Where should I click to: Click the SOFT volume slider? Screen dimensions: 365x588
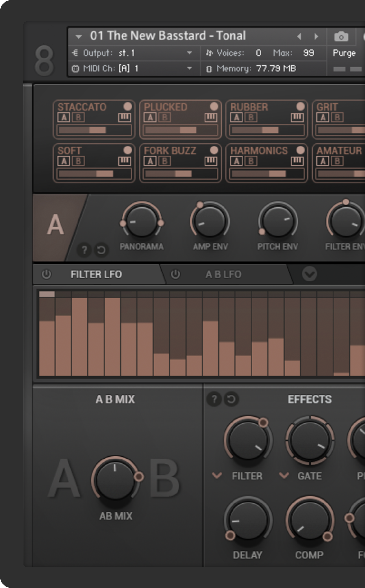click(x=94, y=174)
